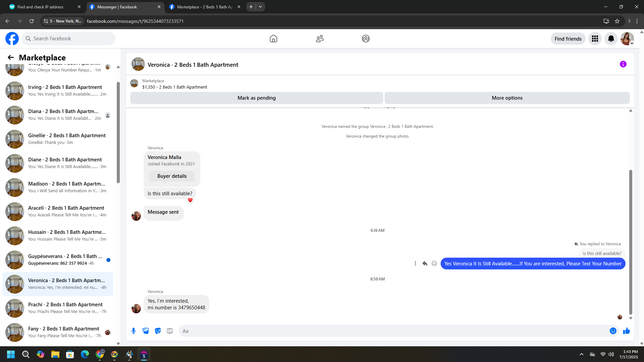Click the heart reaction on Veronica's message
The height and width of the screenshot is (362, 644).
click(x=190, y=200)
